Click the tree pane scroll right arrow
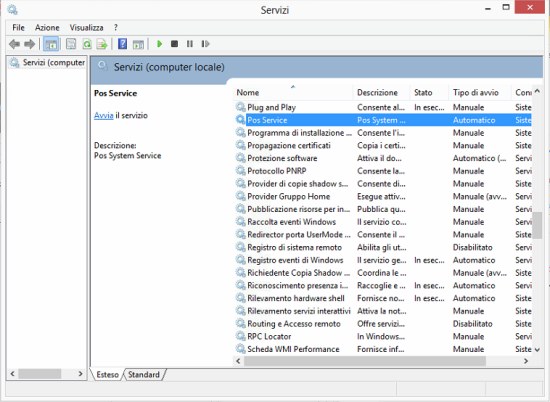Screen dimensions: 550x402 click(80, 374)
